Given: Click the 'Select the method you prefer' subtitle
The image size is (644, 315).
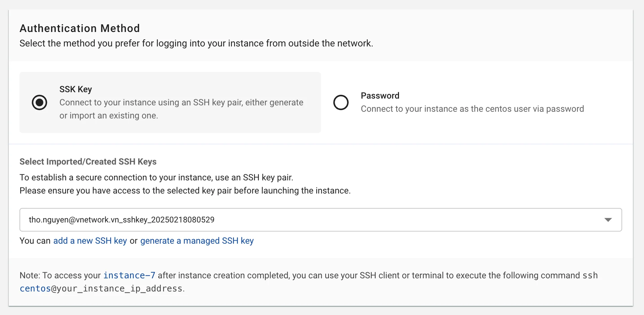Looking at the screenshot, I should coord(196,43).
